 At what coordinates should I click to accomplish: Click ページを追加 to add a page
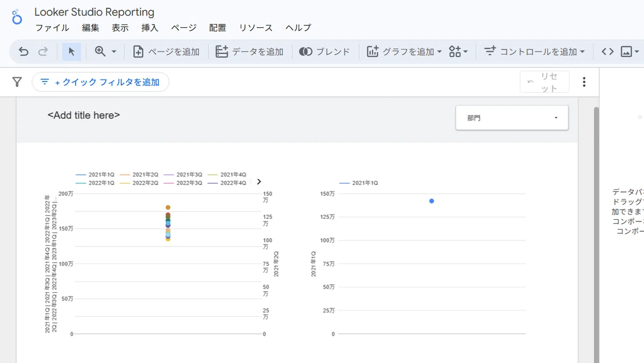(x=166, y=51)
